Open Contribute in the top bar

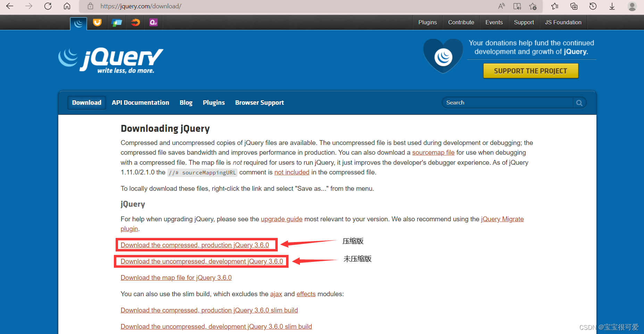tap(461, 22)
